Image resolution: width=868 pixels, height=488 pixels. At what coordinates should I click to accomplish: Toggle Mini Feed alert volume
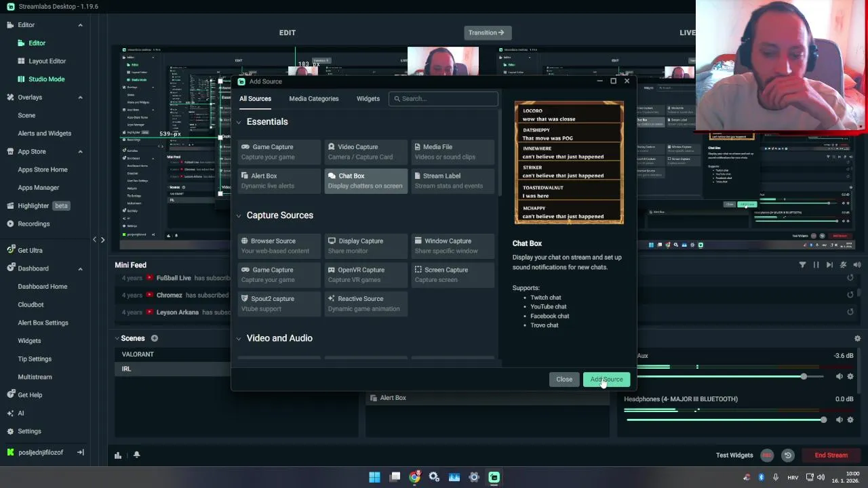[x=857, y=265]
